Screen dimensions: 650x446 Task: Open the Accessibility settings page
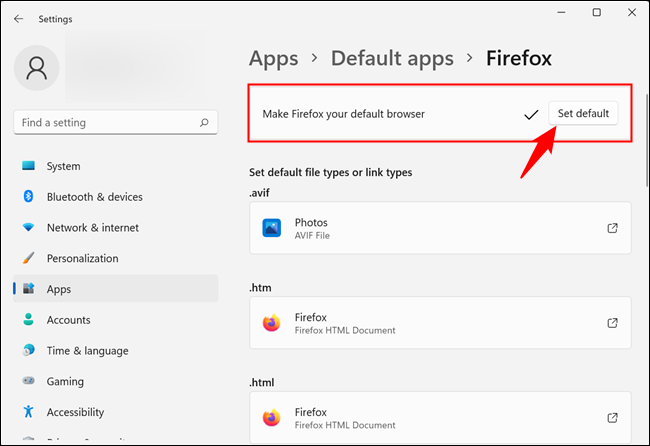coord(75,412)
